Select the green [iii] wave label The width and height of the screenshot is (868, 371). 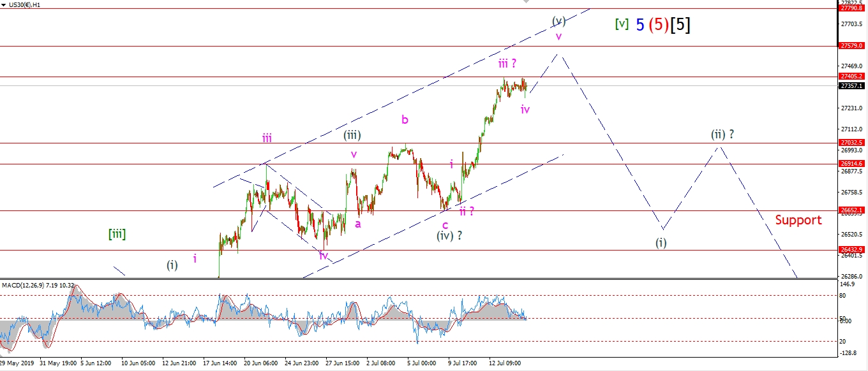coord(117,234)
